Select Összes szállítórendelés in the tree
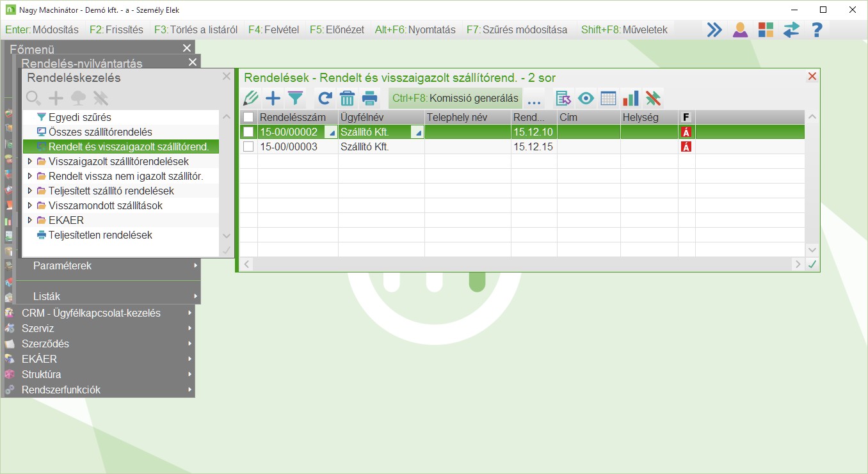The width and height of the screenshot is (868, 474). 120,132
